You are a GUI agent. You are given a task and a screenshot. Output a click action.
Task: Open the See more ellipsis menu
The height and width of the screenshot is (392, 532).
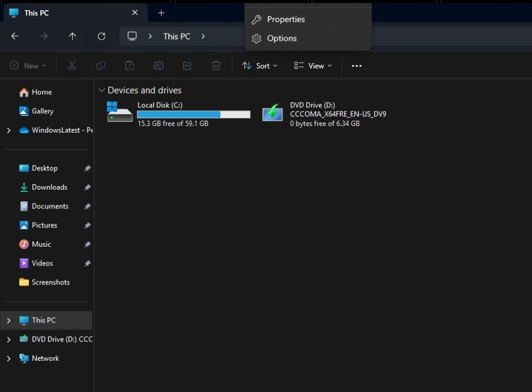pos(357,65)
